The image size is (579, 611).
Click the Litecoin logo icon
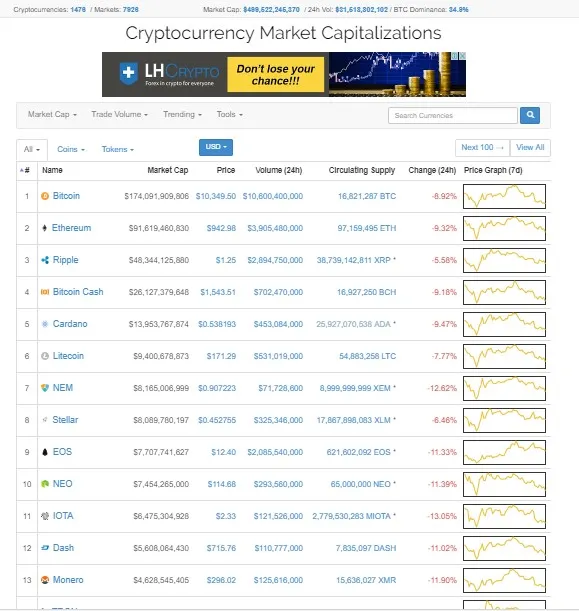coord(45,356)
